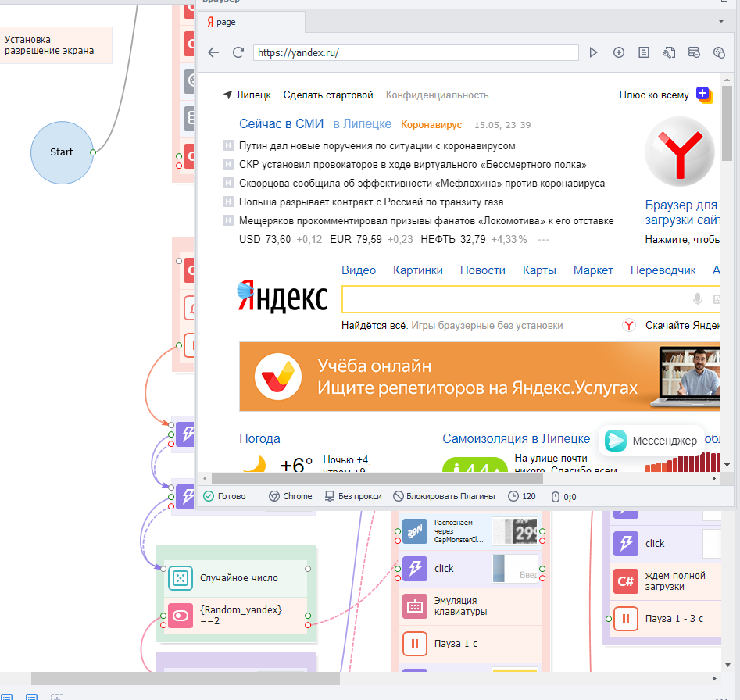The image size is (740, 700).
Task: Open the browser tabs dropdown arrow
Action: [x=721, y=22]
